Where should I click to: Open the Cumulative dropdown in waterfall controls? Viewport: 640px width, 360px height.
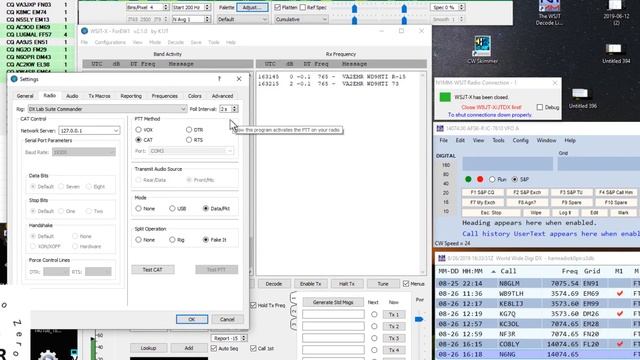pyautogui.click(x=301, y=19)
